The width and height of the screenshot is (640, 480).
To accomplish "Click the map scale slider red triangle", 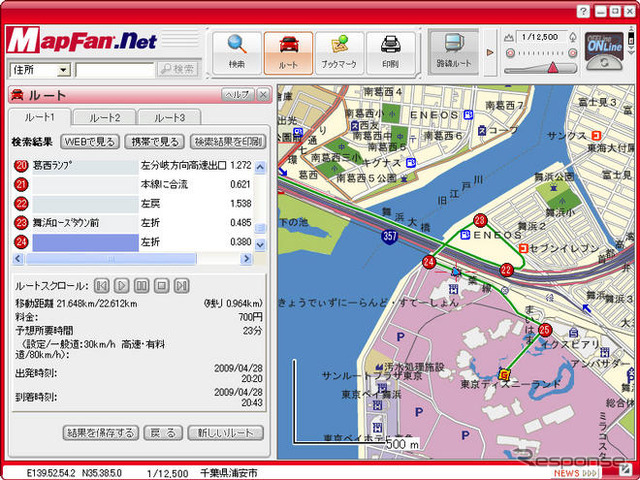I will coord(552,67).
